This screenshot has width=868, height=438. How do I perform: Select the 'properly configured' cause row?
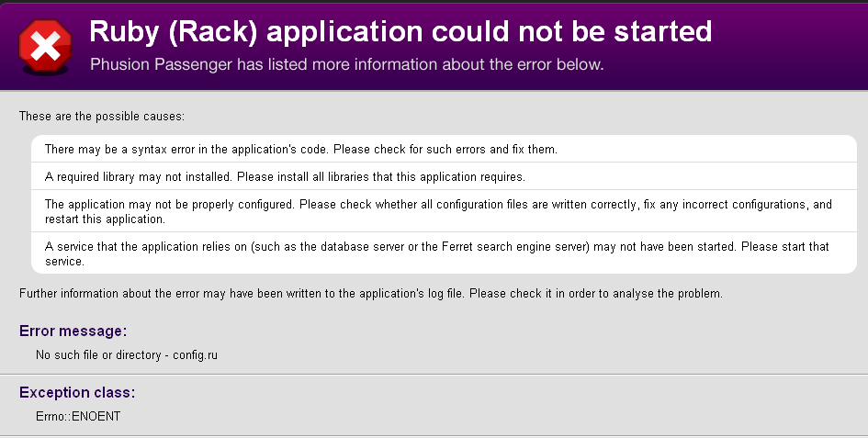tap(444, 211)
